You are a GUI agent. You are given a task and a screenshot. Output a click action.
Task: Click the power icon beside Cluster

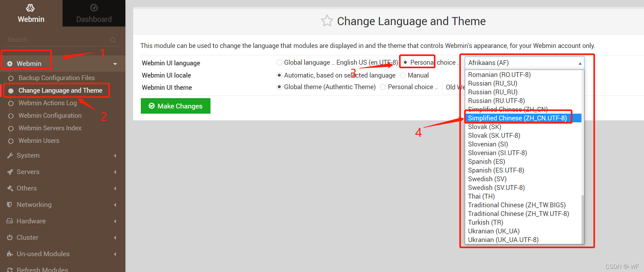tap(10, 238)
